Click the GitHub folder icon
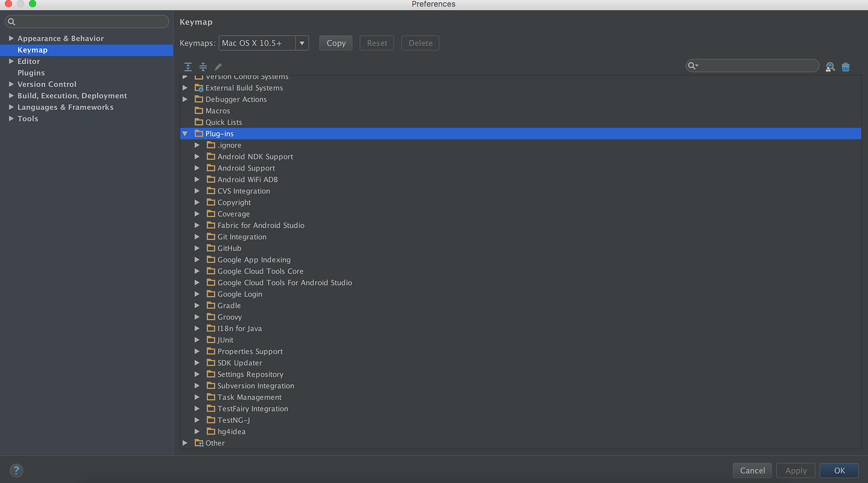The height and width of the screenshot is (483, 868). click(211, 248)
